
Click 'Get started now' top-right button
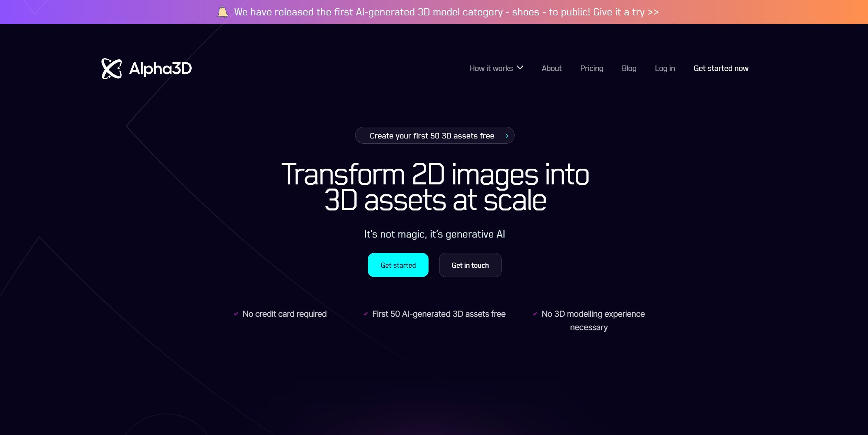(x=721, y=68)
